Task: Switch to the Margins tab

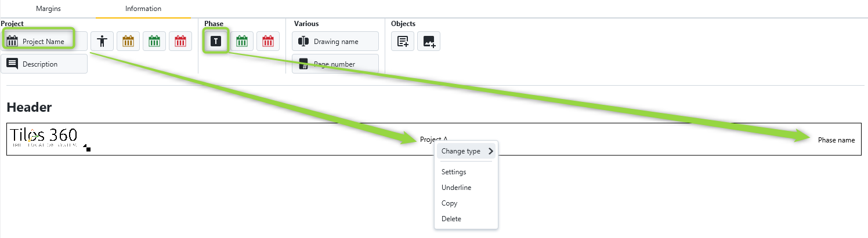Action: pos(48,9)
